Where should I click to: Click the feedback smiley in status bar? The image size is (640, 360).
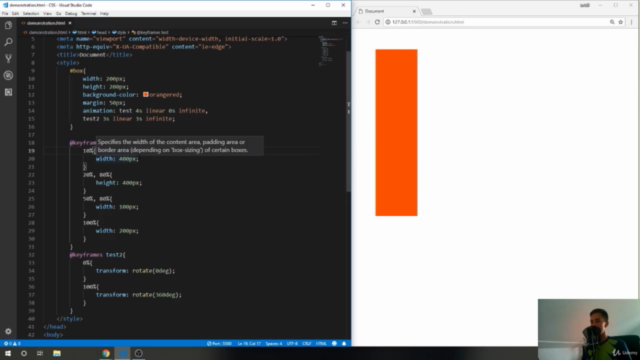(x=334, y=344)
